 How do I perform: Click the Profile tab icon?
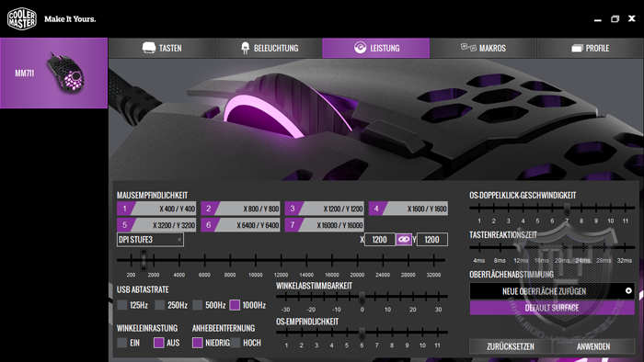point(577,48)
